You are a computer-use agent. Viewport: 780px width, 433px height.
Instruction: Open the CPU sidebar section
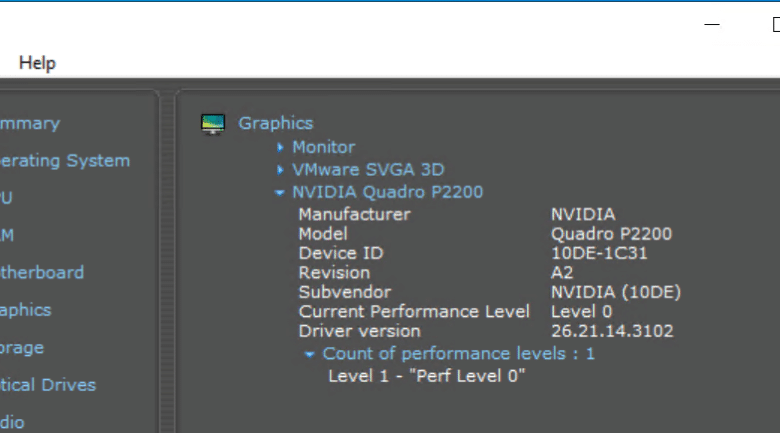pos(6,198)
